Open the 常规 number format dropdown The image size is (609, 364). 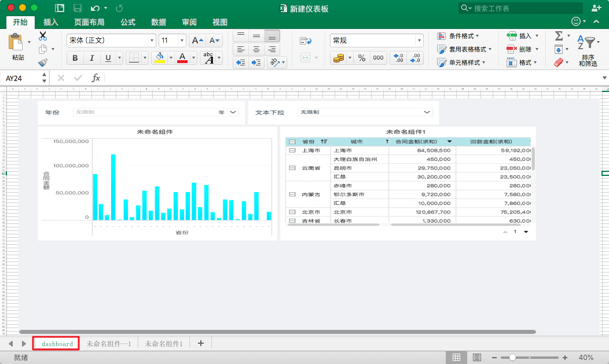tap(419, 41)
